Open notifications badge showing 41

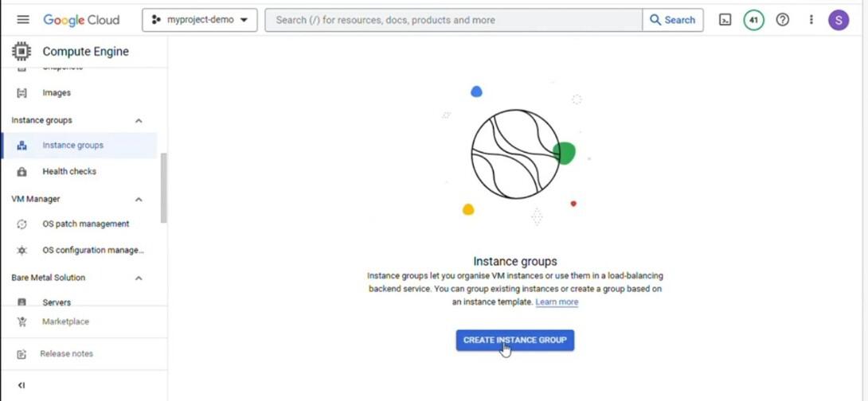(x=753, y=20)
